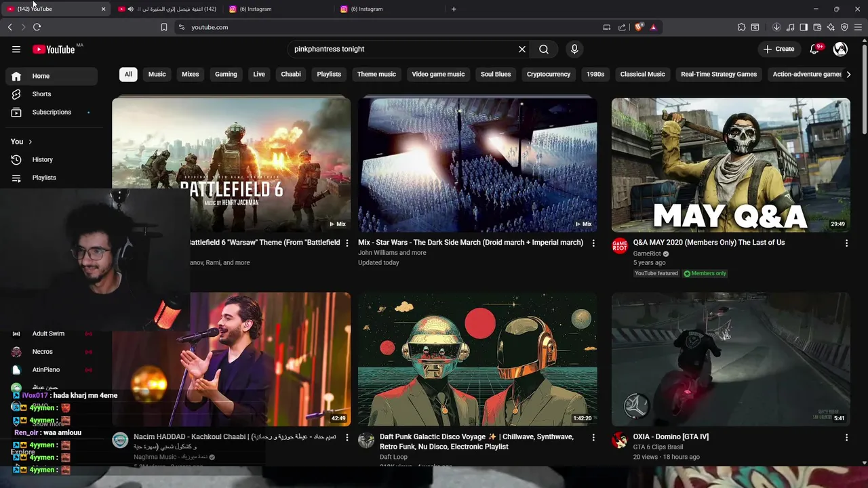Start voice search with the microphone
Screen dimensions: 868x488
point(574,49)
